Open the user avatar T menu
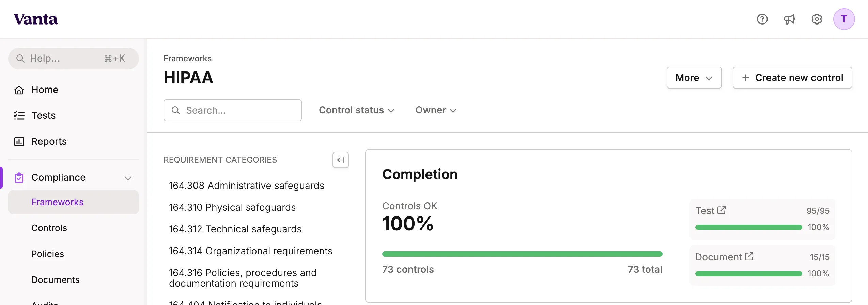Screen dimensions: 868x305 click(844, 19)
